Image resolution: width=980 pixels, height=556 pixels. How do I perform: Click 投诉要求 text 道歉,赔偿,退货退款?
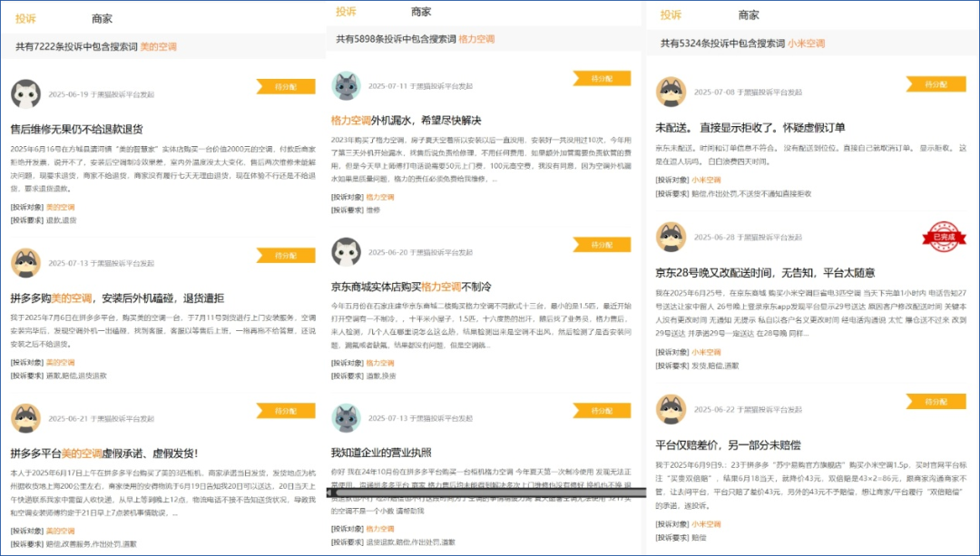76,376
